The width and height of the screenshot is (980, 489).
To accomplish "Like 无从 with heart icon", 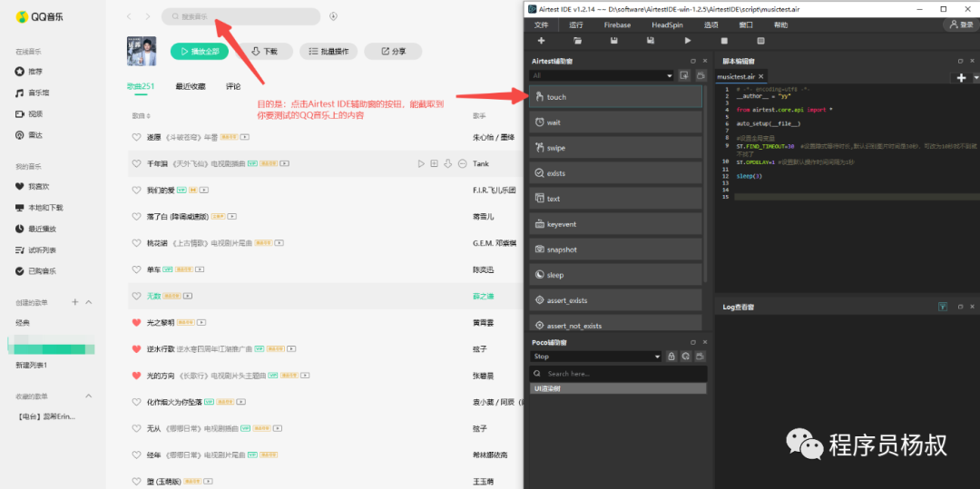I will click(136, 428).
